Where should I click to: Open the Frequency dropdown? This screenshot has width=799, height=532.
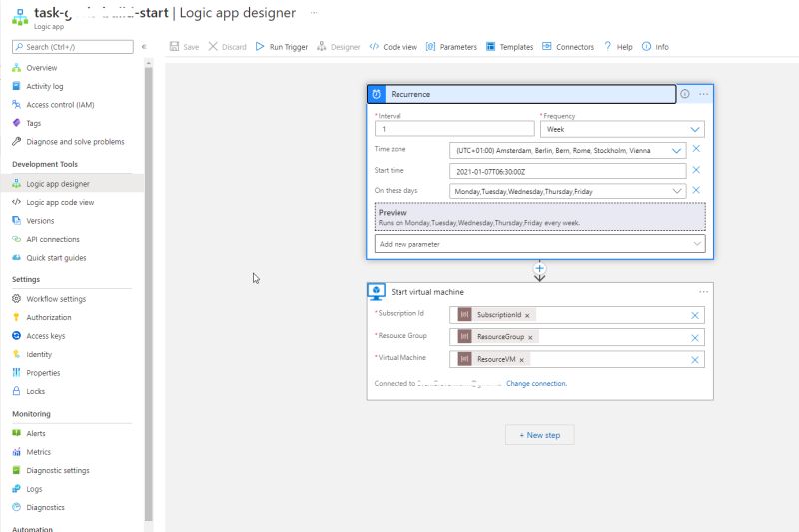tap(622, 129)
